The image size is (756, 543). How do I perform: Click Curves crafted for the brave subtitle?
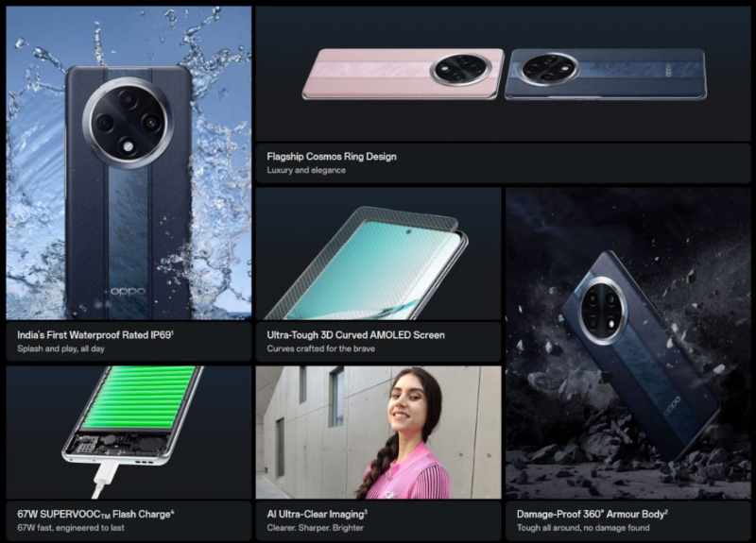point(320,348)
